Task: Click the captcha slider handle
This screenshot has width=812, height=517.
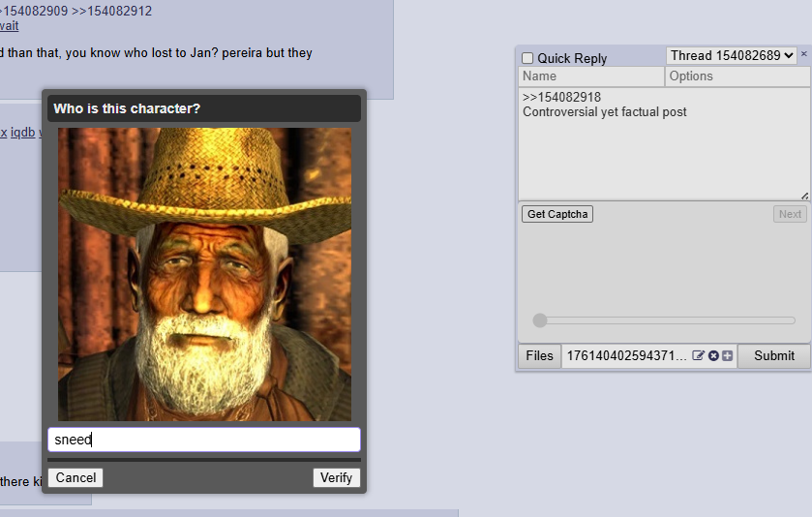Action: tap(540, 320)
